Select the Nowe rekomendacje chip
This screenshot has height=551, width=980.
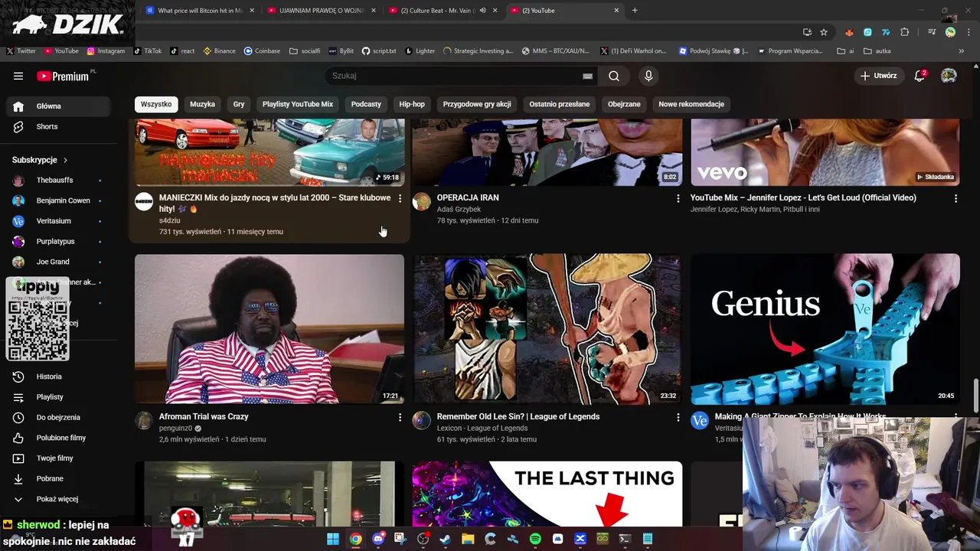pyautogui.click(x=691, y=104)
